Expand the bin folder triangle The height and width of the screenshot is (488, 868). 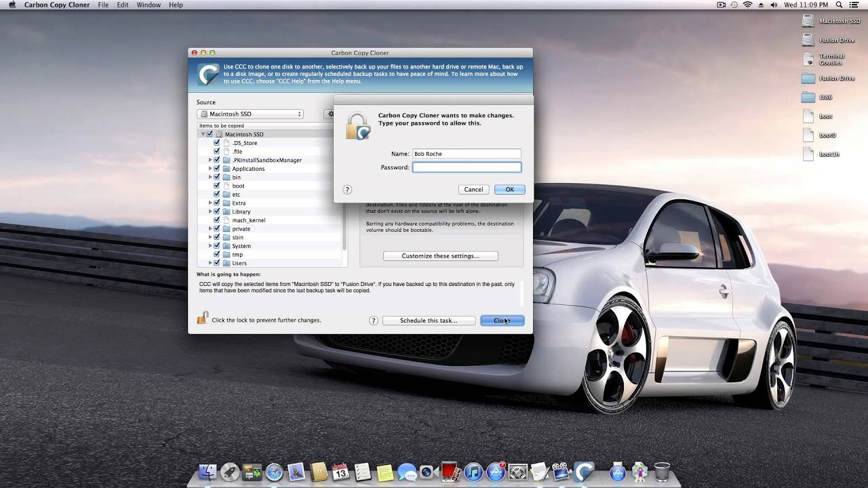pyautogui.click(x=210, y=177)
